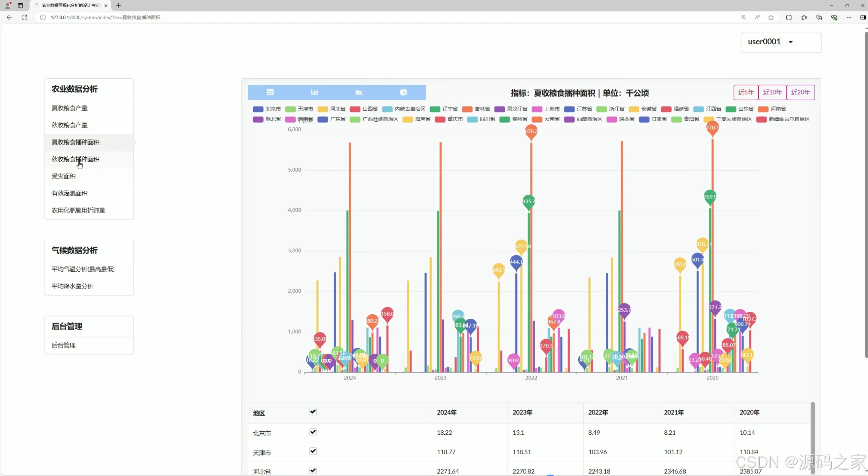Open 秋收粮食播种面积 menu item
The width and height of the screenshot is (868, 476).
pyautogui.click(x=76, y=159)
